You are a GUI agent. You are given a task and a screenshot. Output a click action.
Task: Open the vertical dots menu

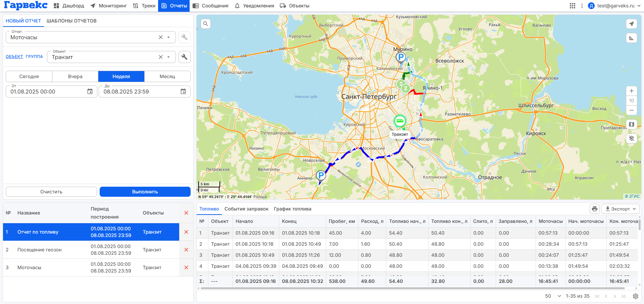[582, 6]
